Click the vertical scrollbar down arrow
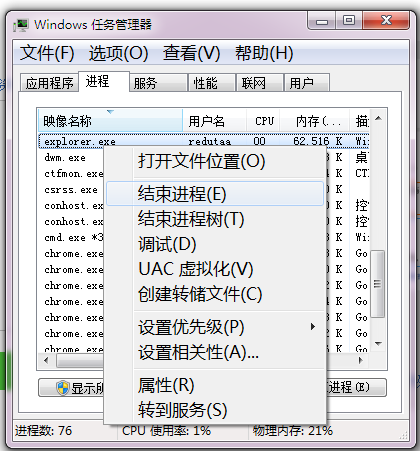This screenshot has width=420, height=451. 378,343
